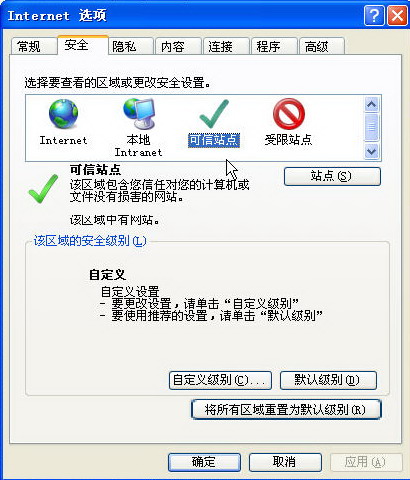Viewport: 410px width, 480px height.
Task: Open the 高级 tab
Action: 322,46
